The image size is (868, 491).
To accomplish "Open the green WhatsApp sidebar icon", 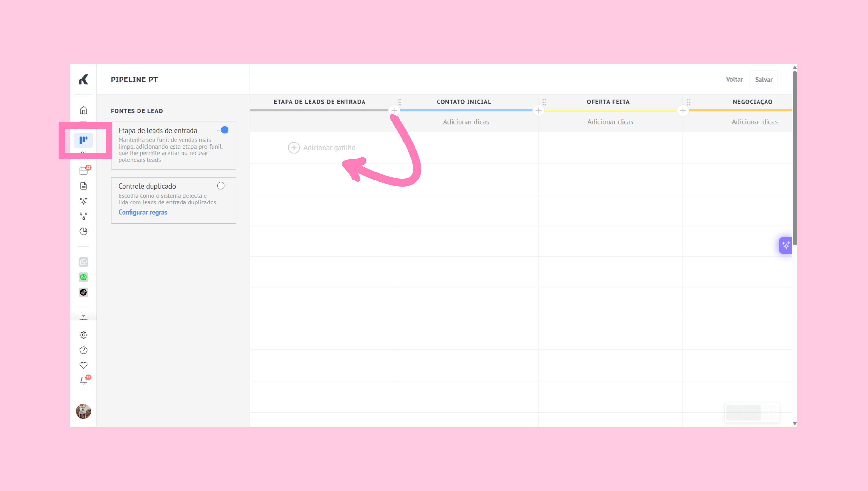I will (83, 277).
